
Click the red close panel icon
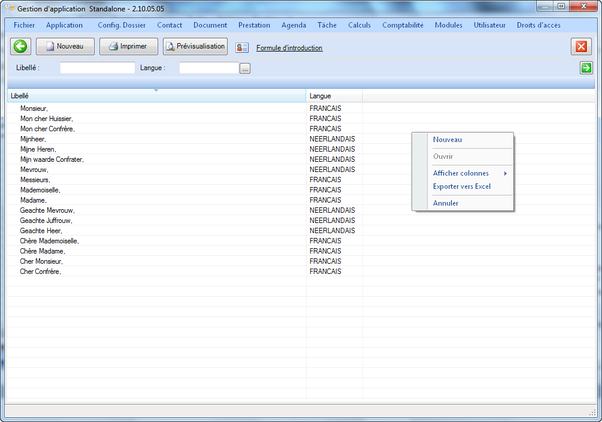tap(581, 46)
